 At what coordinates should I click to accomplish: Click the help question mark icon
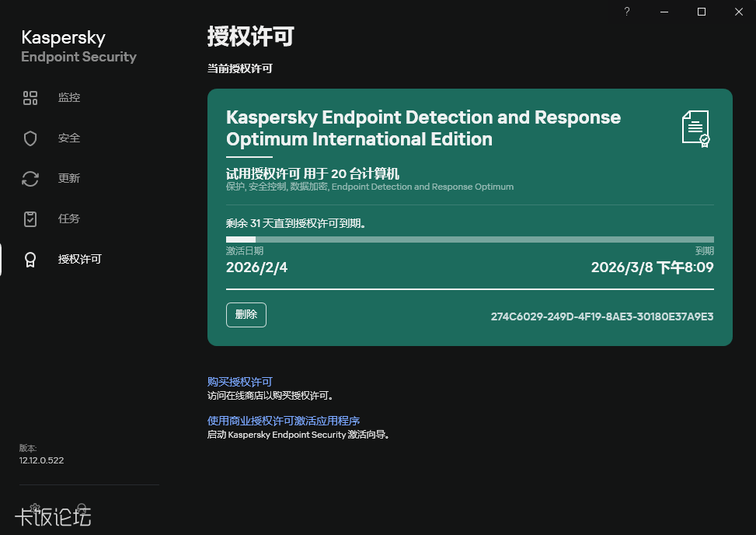click(x=627, y=12)
